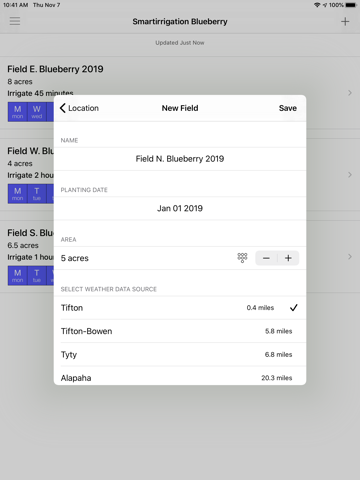Screen dimensions: 360x480
Task: Tap the Updated Just Now status
Action: point(180,43)
